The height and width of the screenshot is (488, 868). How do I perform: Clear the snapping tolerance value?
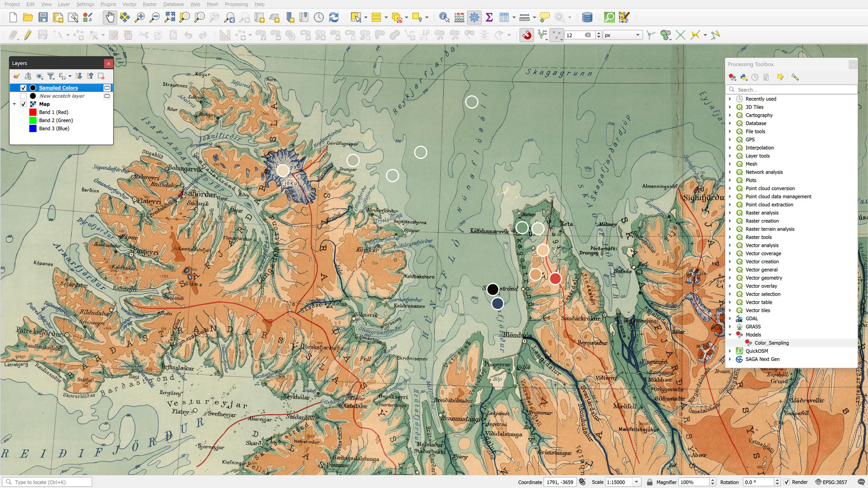click(x=588, y=35)
